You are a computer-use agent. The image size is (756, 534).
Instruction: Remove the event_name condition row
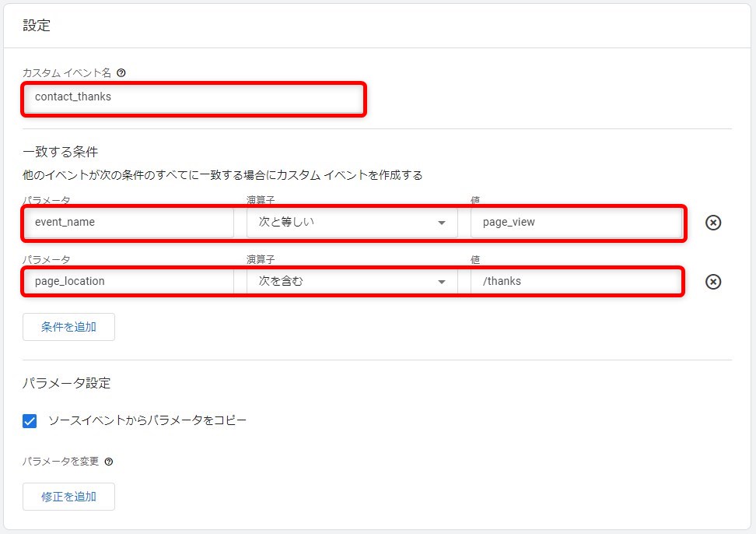pos(712,223)
